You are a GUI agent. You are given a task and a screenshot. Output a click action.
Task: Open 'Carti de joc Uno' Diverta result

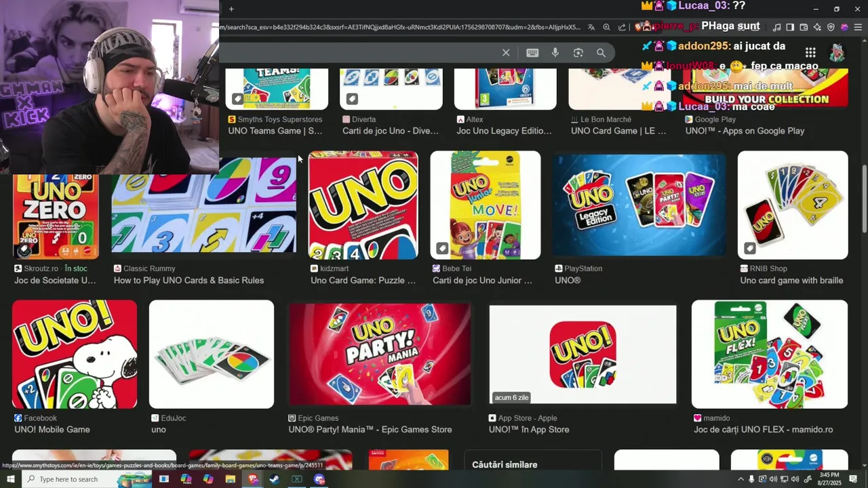[391, 131]
